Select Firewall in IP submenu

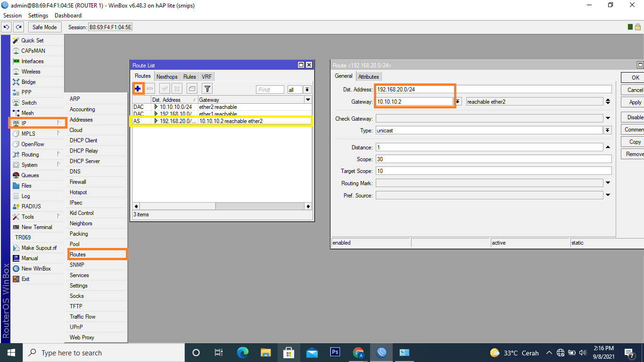tap(96, 182)
